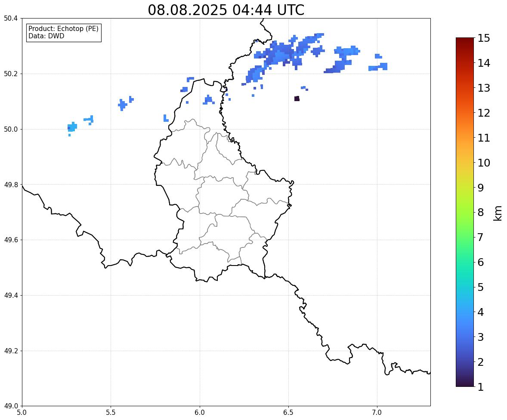Screen dimensions: 507x420
Task: Click the colorbar 11 label
Action: tap(484, 138)
